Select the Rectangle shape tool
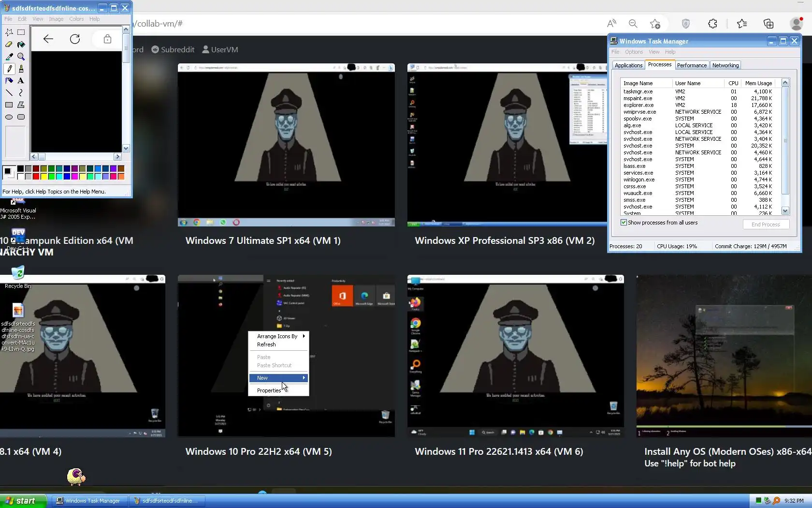The width and height of the screenshot is (812, 508). click(9, 105)
